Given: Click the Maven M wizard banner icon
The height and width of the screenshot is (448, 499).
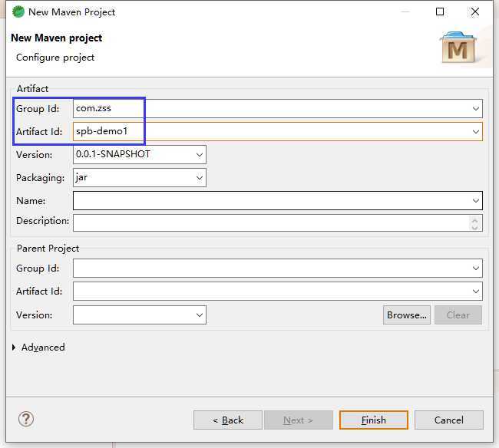Looking at the screenshot, I should [458, 47].
